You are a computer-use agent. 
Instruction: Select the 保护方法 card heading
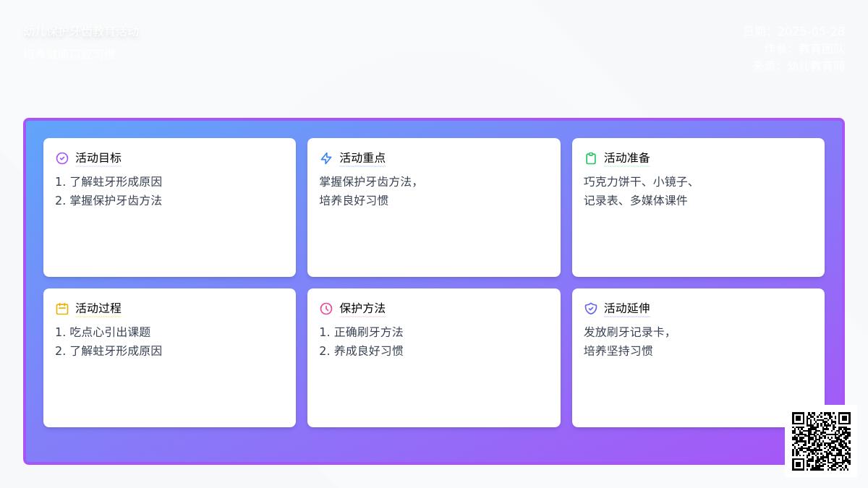point(362,309)
